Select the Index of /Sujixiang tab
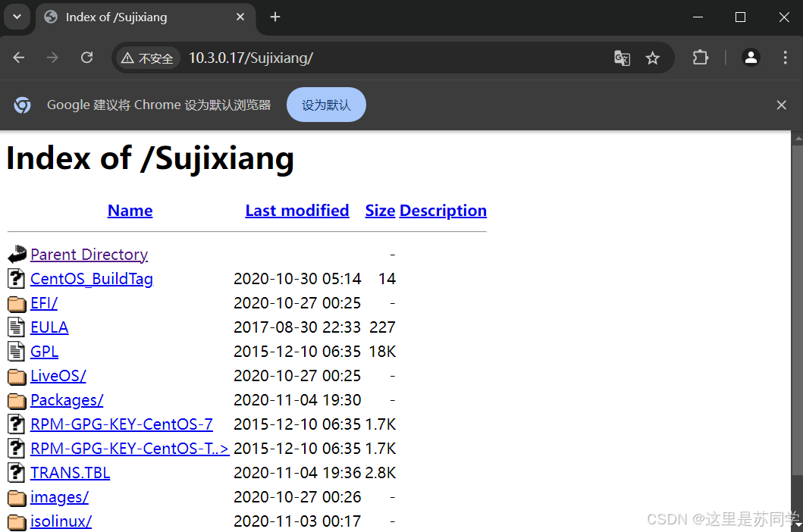 point(146,18)
